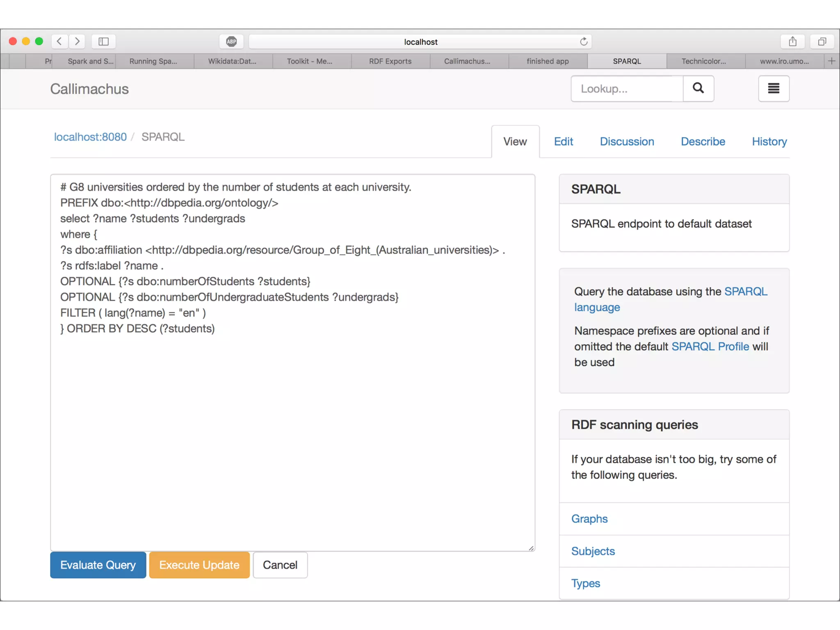Add a new browser tab
Viewport: 840px width, 630px height.
tap(831, 61)
